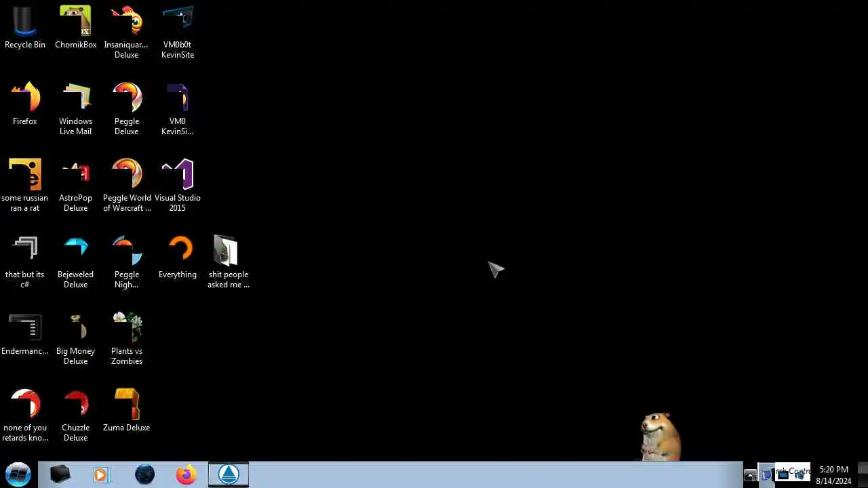This screenshot has width=868, height=488.
Task: Expand the hidden tray icons arrow
Action: tap(750, 475)
